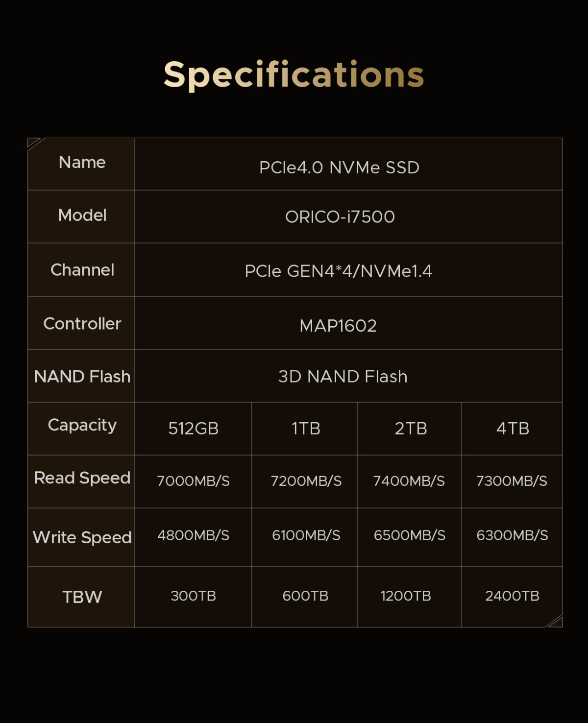Viewport: 588px width, 723px height.
Task: Click the 7400MB/S read speed cell
Action: 409,481
